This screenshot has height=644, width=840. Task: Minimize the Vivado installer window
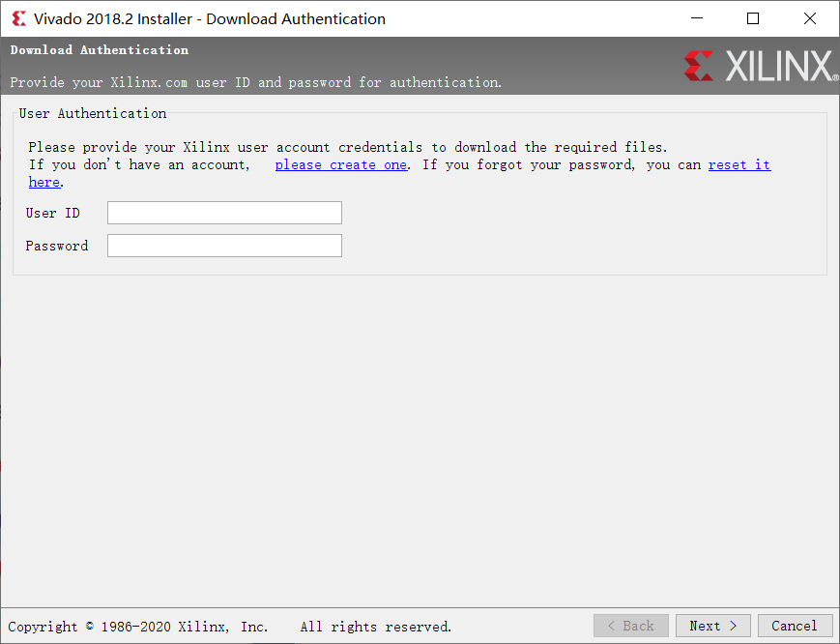tap(697, 18)
